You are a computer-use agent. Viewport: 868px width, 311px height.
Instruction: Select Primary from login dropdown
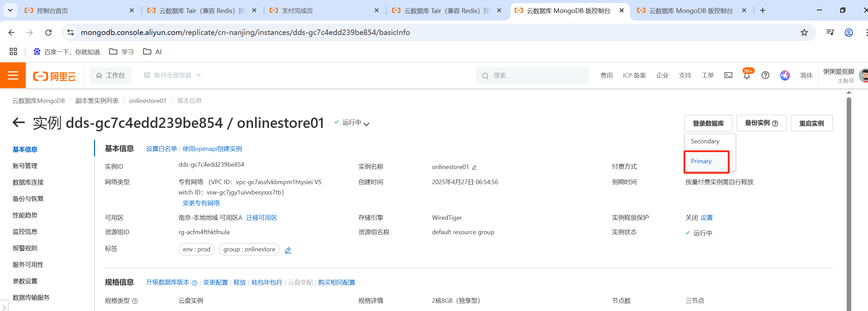pos(701,161)
